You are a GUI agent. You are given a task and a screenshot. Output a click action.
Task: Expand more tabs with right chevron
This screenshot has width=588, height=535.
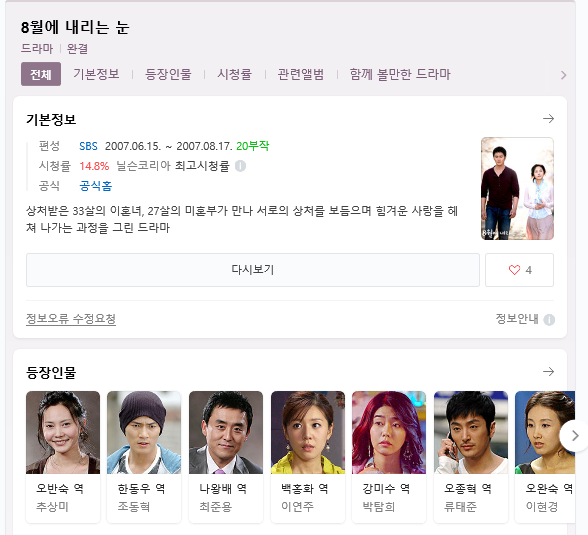coord(563,75)
